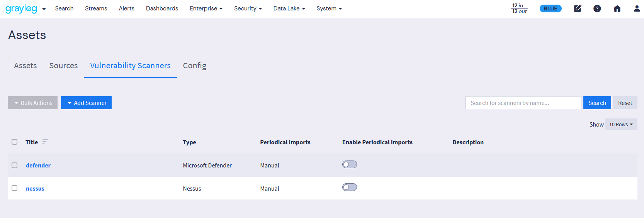
Task: Enable periodical imports for defender
Action: [x=349, y=165]
